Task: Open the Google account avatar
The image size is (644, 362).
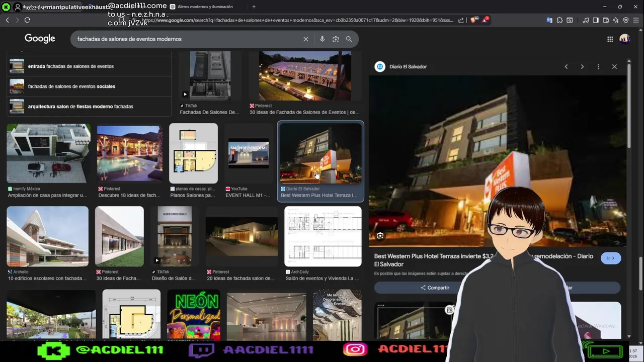Action: 624,39
